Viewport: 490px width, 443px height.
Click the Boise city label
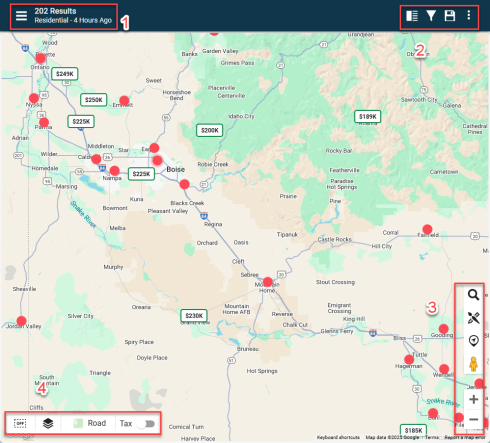pos(176,169)
